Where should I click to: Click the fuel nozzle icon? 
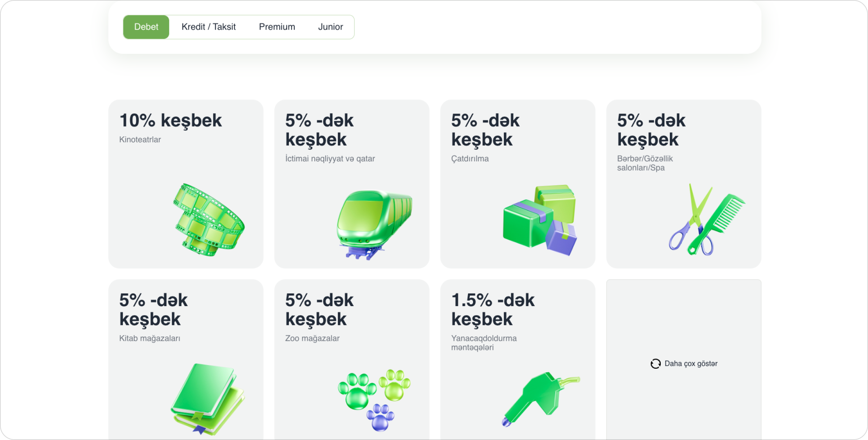540,399
